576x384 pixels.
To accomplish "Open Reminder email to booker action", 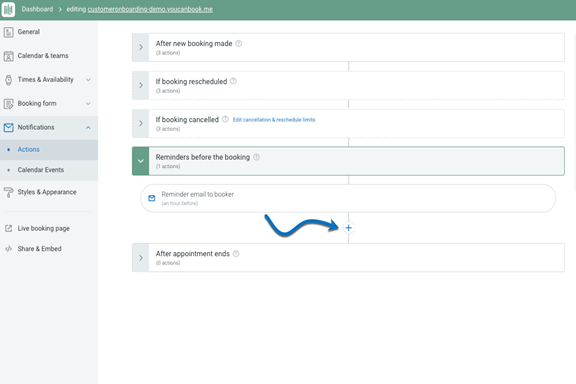I will 348,198.
